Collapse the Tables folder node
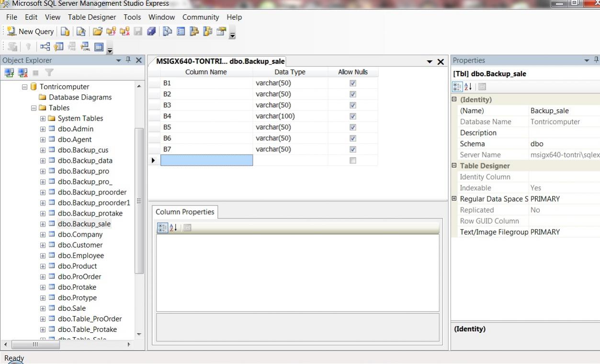Viewport: 600px width, 364px height. coord(34,108)
